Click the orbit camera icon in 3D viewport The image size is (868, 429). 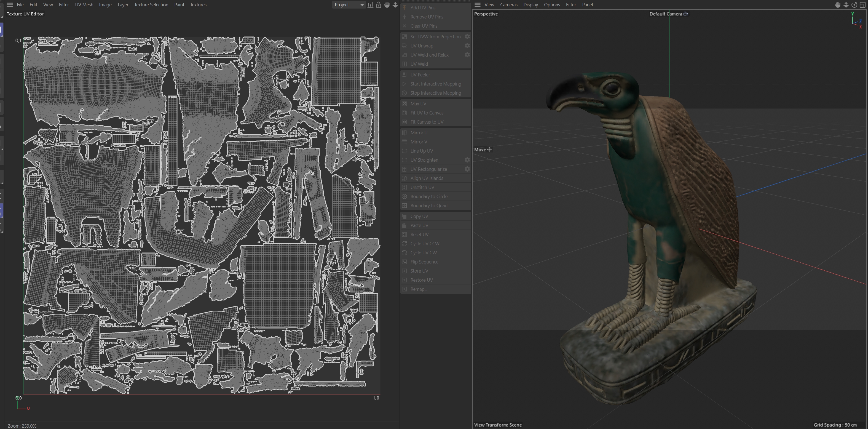pyautogui.click(x=854, y=5)
